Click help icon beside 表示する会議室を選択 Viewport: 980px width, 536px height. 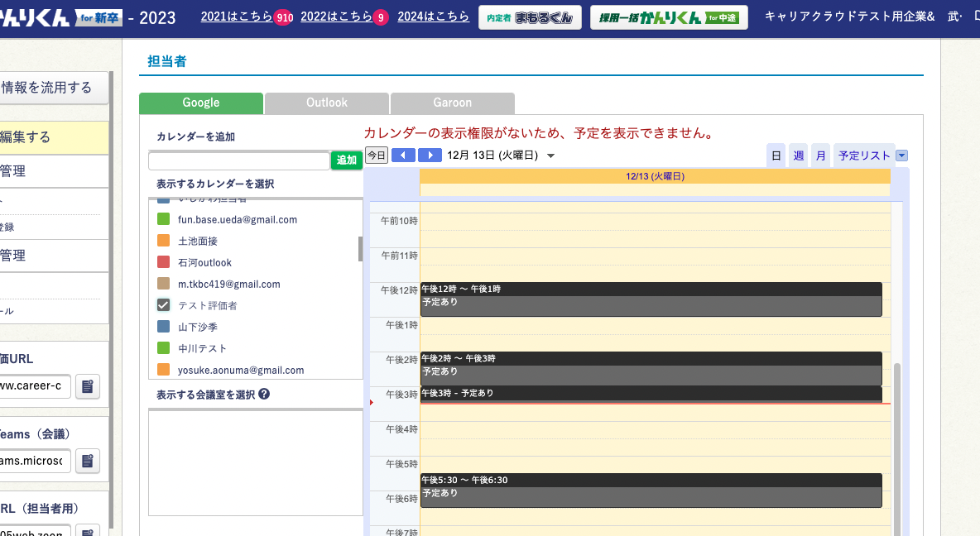pos(264,395)
